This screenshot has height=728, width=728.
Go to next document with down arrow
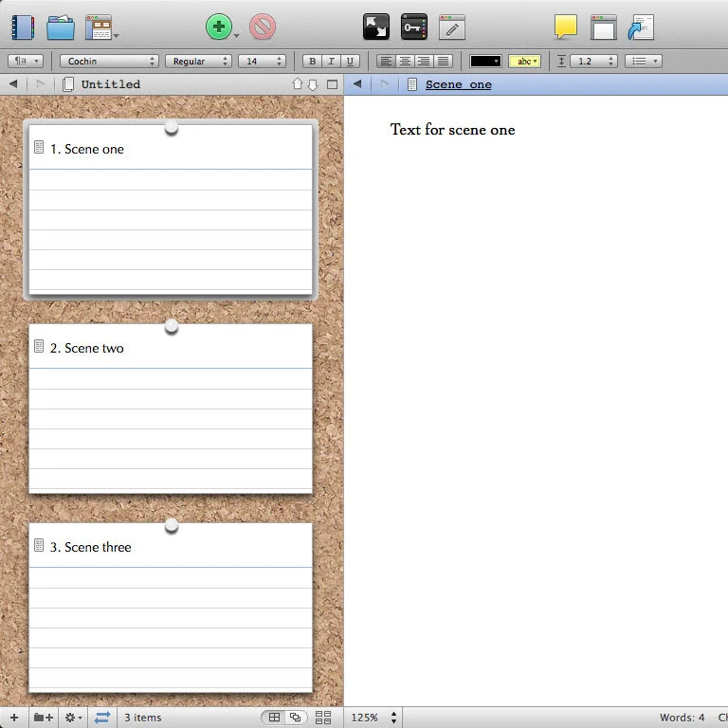(x=313, y=84)
